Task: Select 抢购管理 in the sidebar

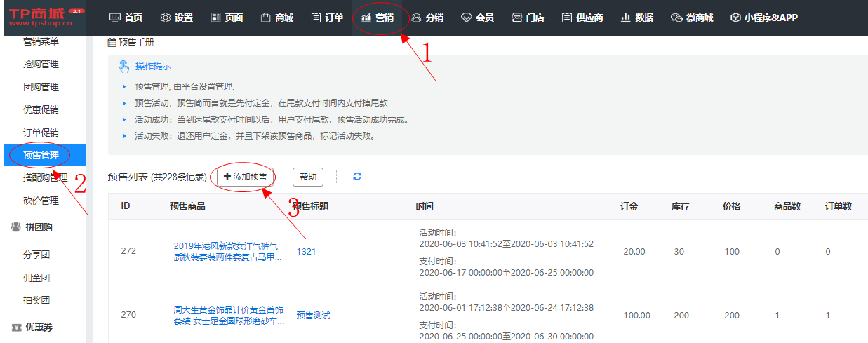Action: 41,64
